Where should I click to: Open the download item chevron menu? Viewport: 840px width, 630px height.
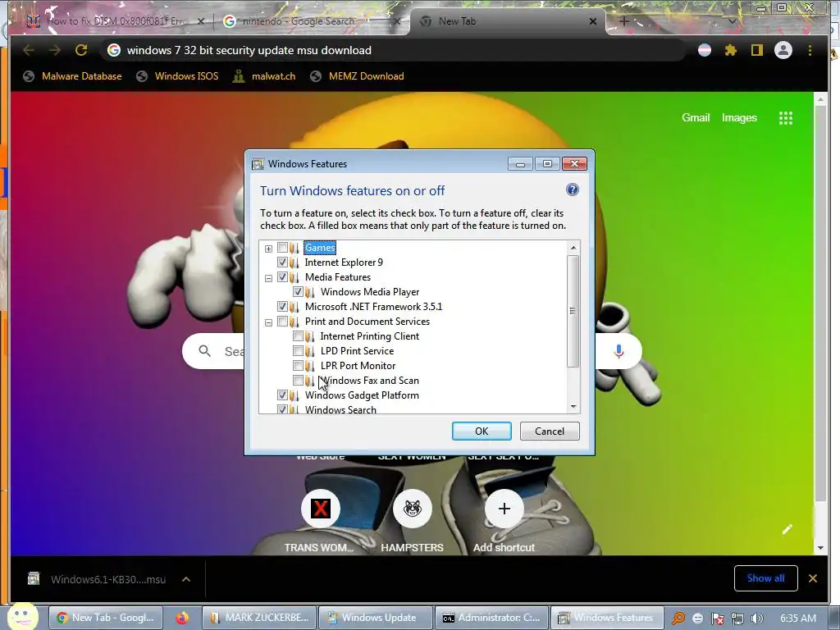[x=186, y=579]
